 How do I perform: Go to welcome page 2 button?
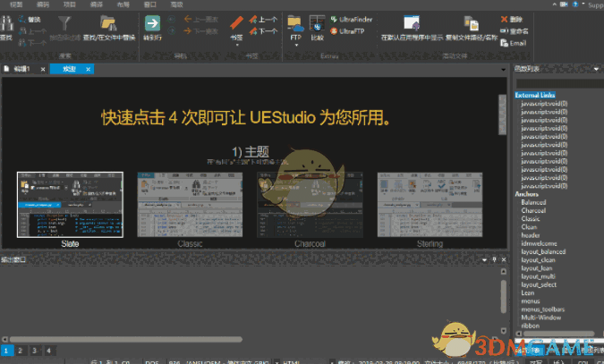20,351
